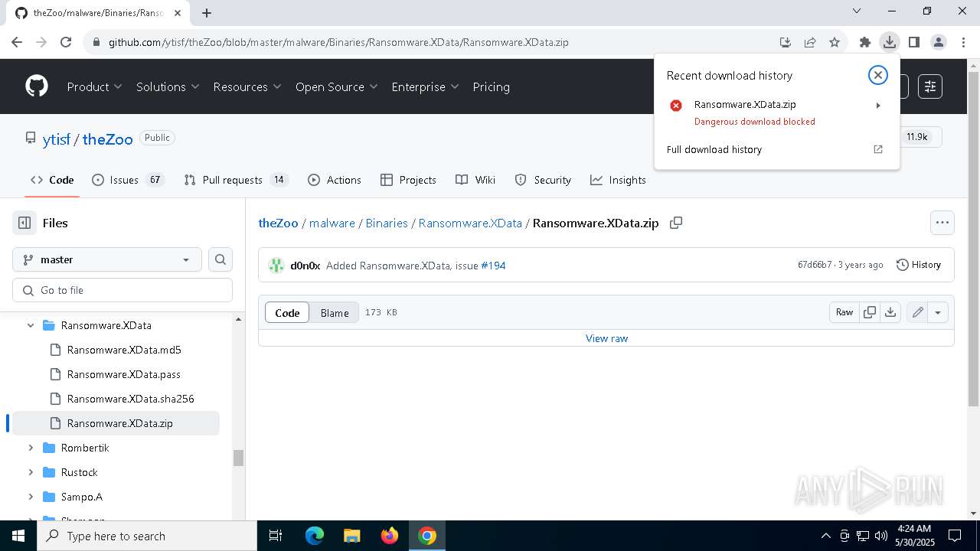980x551 pixels.
Task: Click the edit file pencil icon
Action: [917, 312]
